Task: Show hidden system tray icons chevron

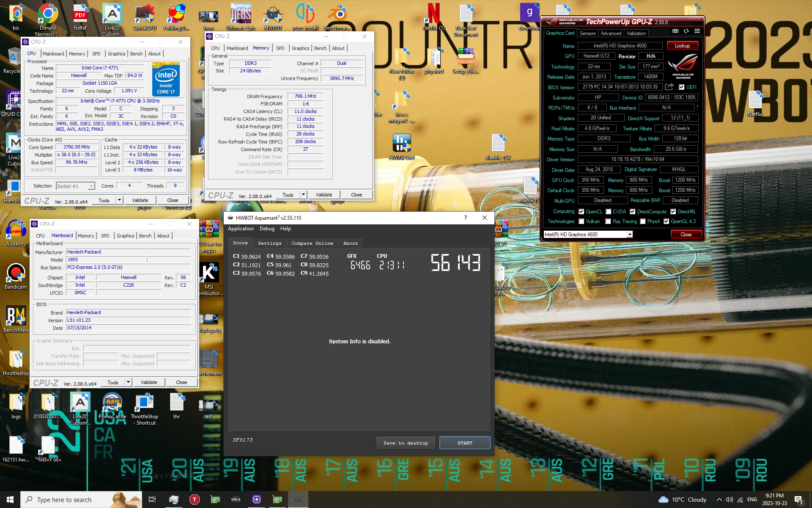Action: (719, 500)
